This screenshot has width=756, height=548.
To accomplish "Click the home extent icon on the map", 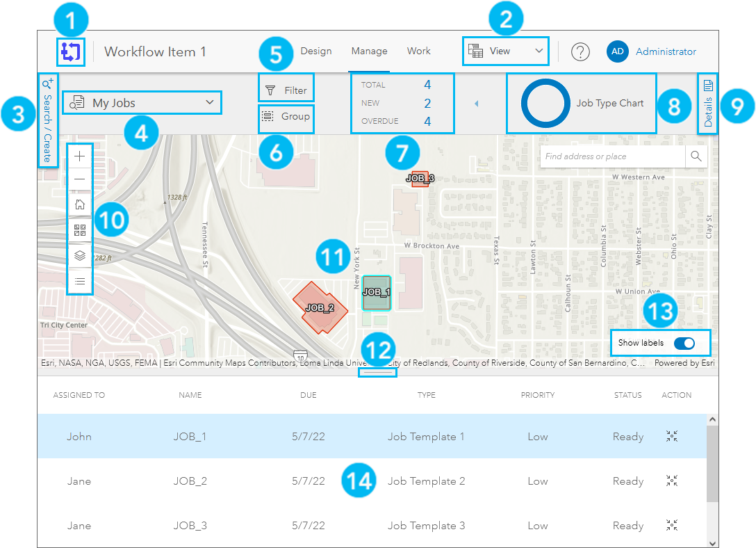I will pos(80,204).
